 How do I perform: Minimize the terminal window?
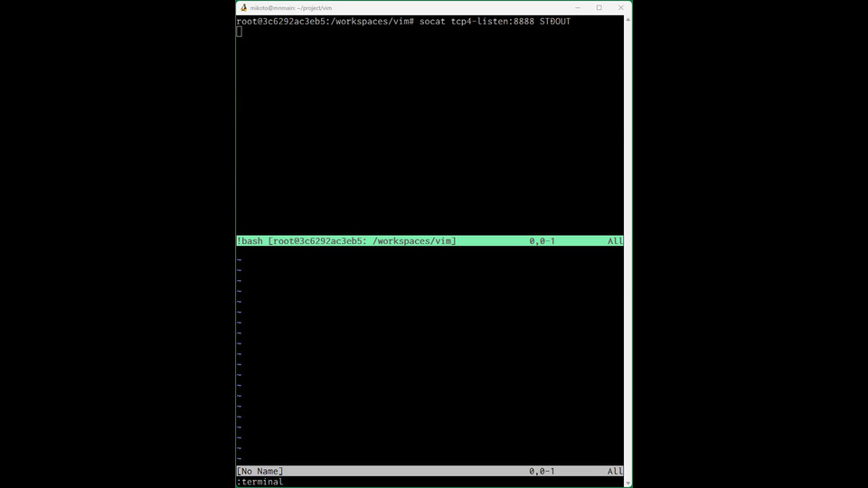coord(578,8)
